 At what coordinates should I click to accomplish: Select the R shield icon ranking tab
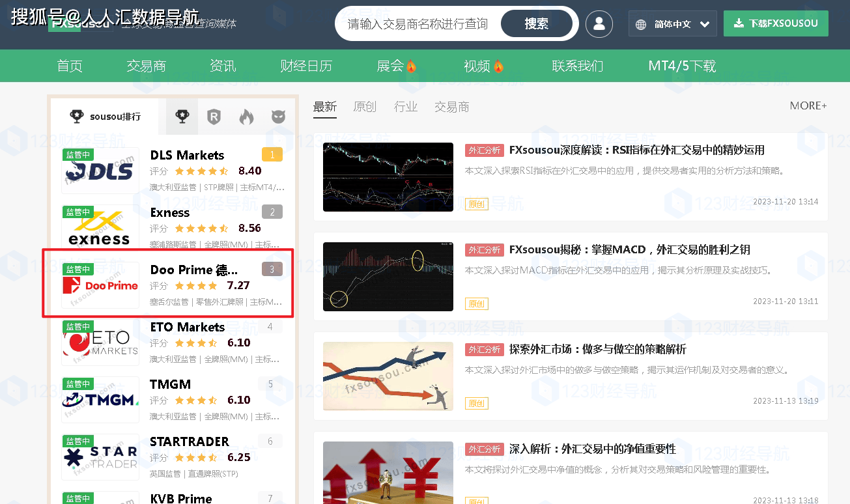(214, 117)
